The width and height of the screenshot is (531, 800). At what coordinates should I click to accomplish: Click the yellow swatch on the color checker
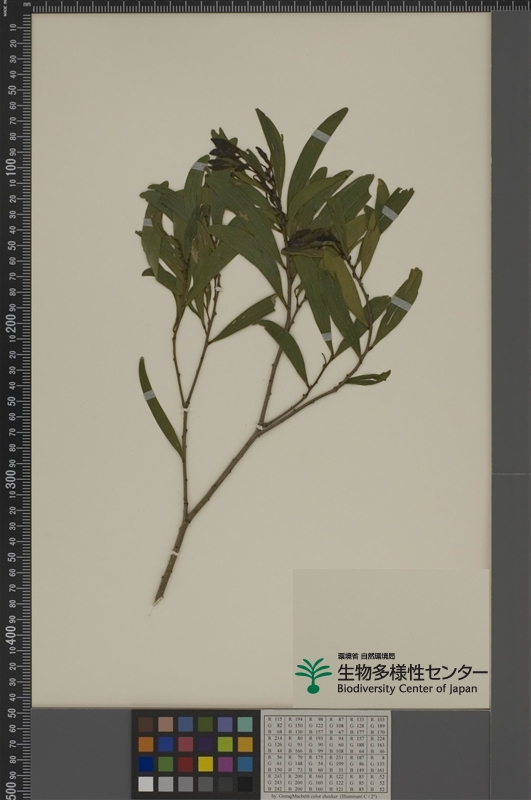tap(206, 764)
